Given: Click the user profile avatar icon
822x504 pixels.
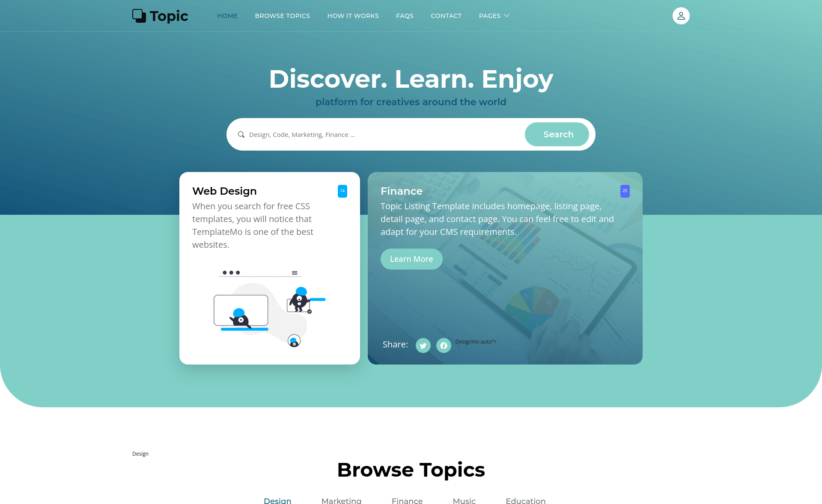Looking at the screenshot, I should point(680,16).
